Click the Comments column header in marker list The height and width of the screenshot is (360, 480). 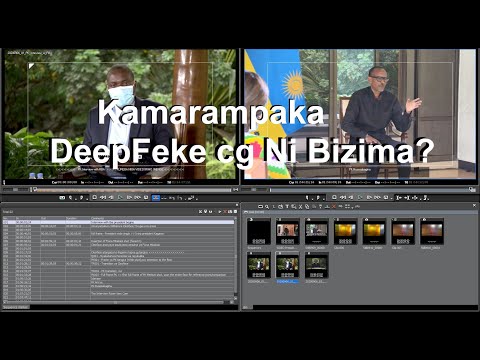[162, 218]
